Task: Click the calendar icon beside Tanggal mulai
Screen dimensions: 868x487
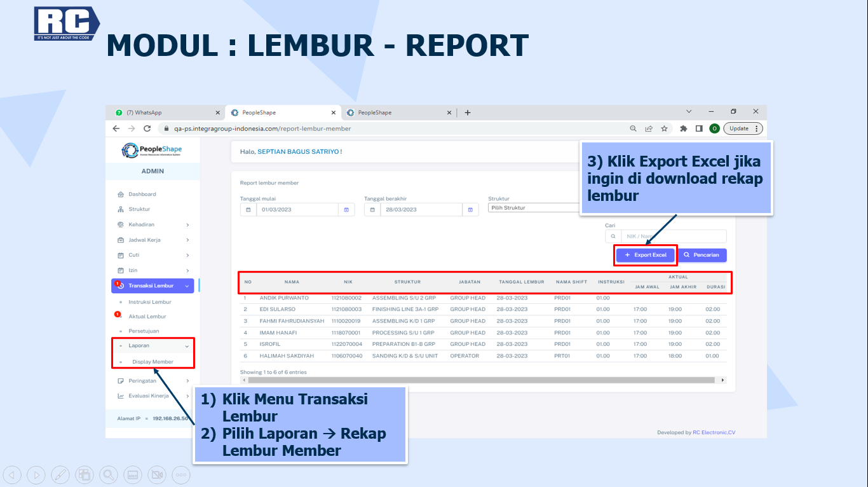Action: 248,210
